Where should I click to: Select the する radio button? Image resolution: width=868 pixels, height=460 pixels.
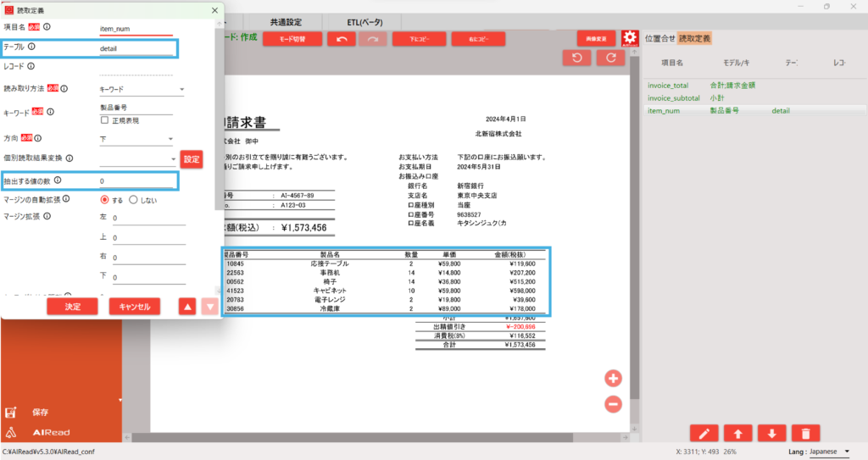(x=105, y=200)
